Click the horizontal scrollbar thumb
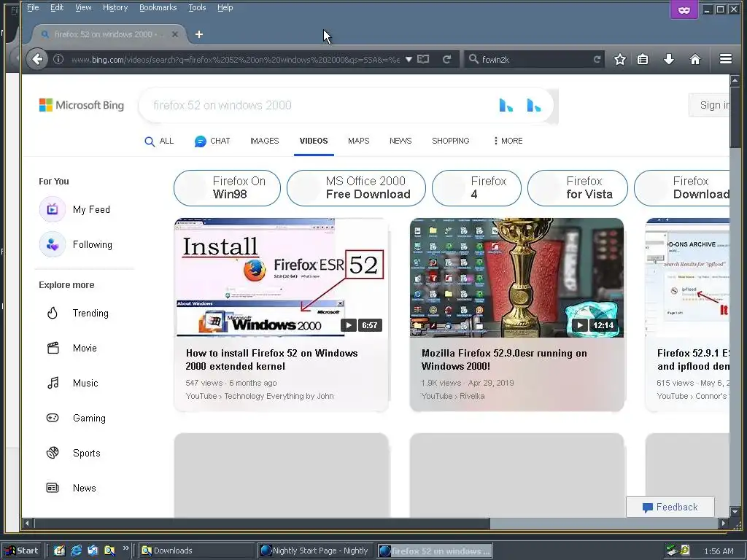The height and width of the screenshot is (560, 747). (262, 524)
